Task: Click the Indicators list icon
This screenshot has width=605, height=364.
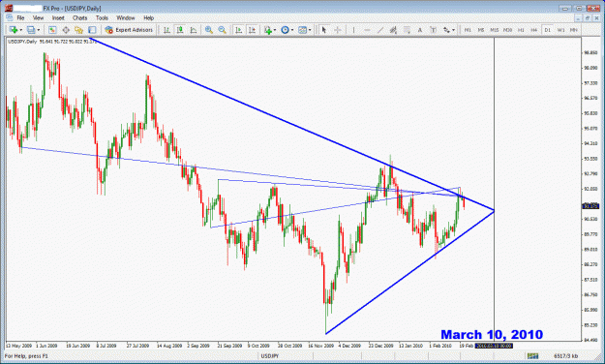Action: pyautogui.click(x=268, y=30)
